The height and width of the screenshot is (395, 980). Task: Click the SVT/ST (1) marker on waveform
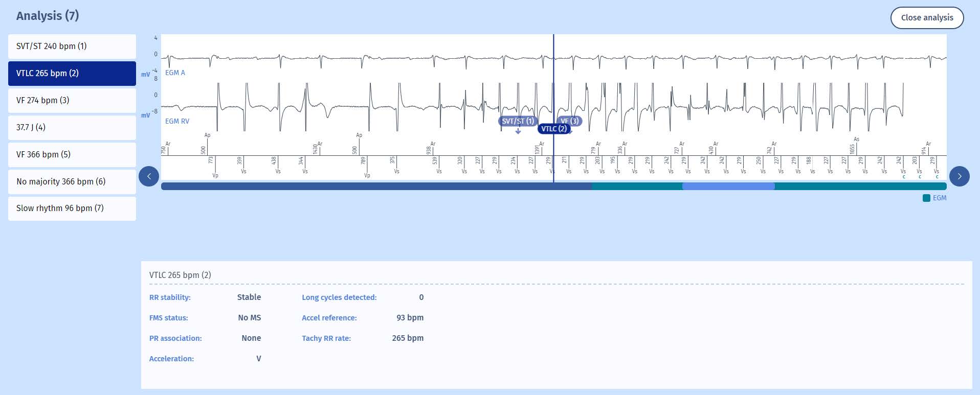[x=518, y=121]
